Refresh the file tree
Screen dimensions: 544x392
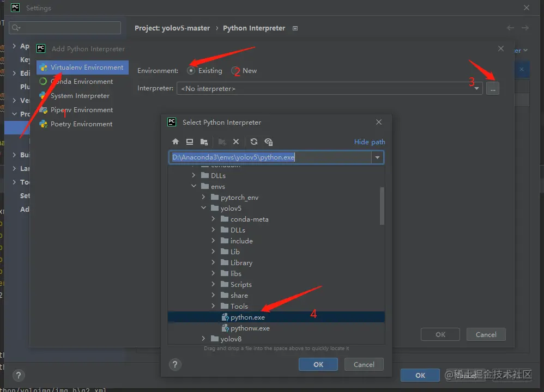click(x=254, y=142)
